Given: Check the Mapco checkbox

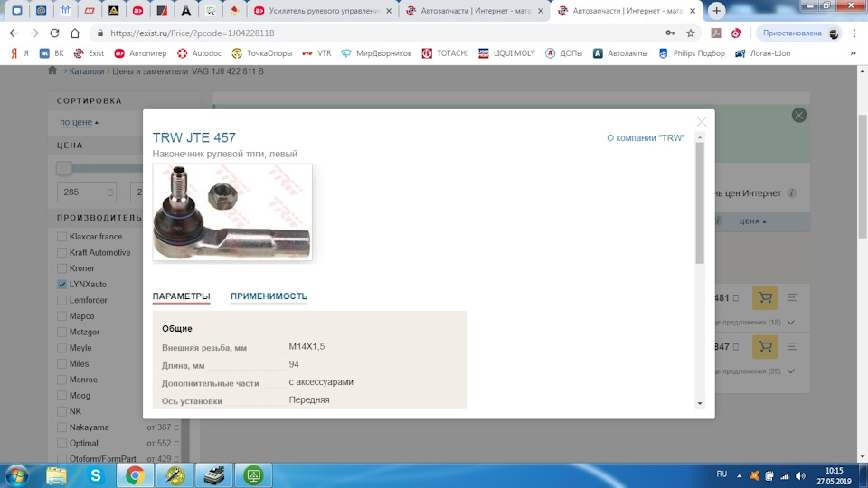Looking at the screenshot, I should pyautogui.click(x=61, y=316).
